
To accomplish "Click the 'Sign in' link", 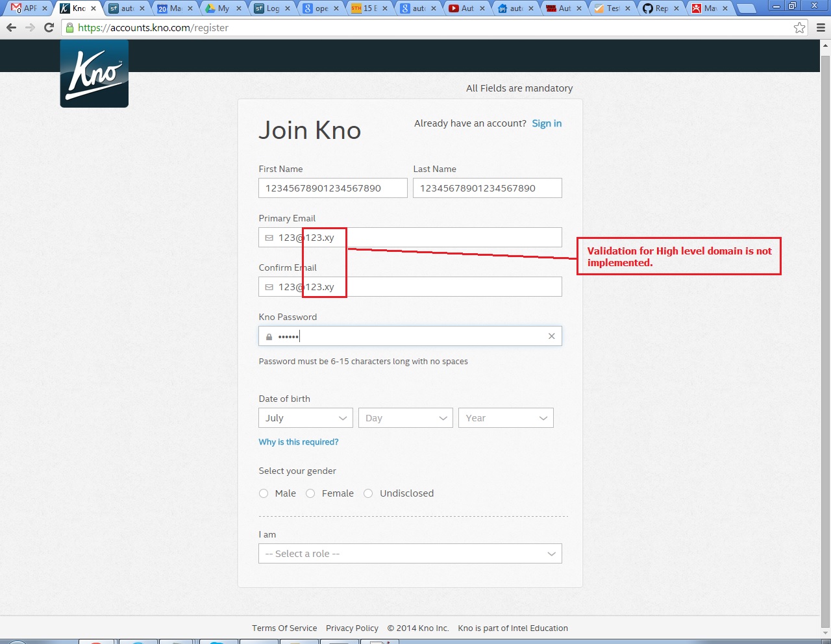I will click(547, 123).
